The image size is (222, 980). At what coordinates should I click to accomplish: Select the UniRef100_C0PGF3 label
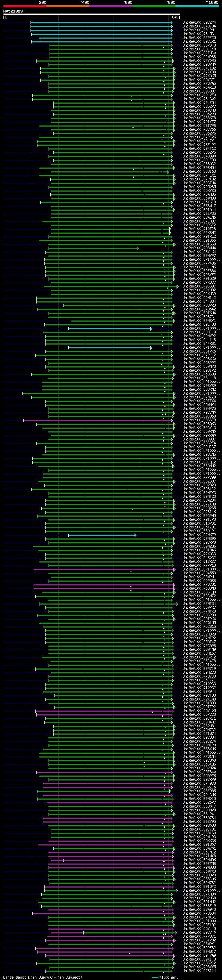point(199,45)
